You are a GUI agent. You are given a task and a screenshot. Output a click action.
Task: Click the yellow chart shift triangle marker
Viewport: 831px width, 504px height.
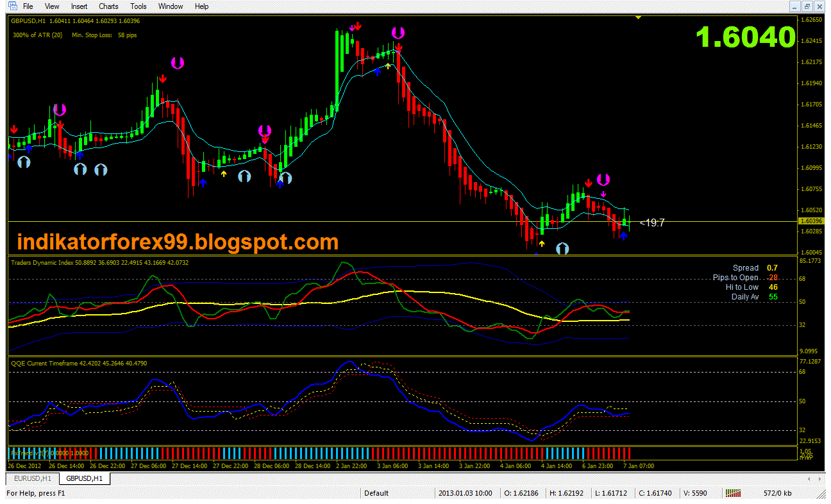(x=638, y=17)
